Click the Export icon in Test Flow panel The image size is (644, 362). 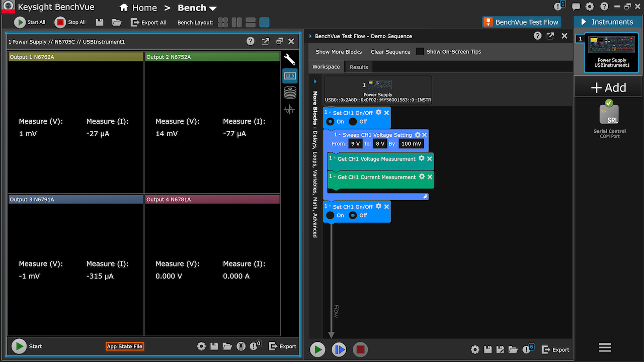[x=555, y=349]
